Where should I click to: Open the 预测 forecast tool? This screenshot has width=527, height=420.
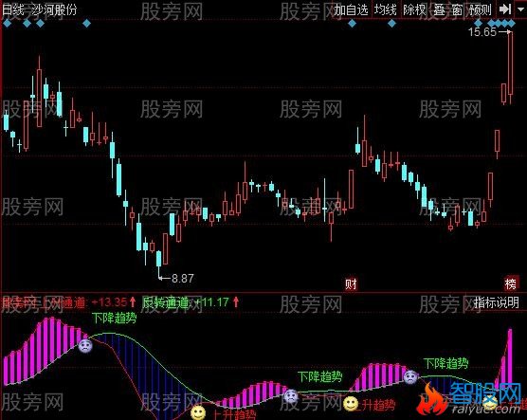[x=480, y=9]
